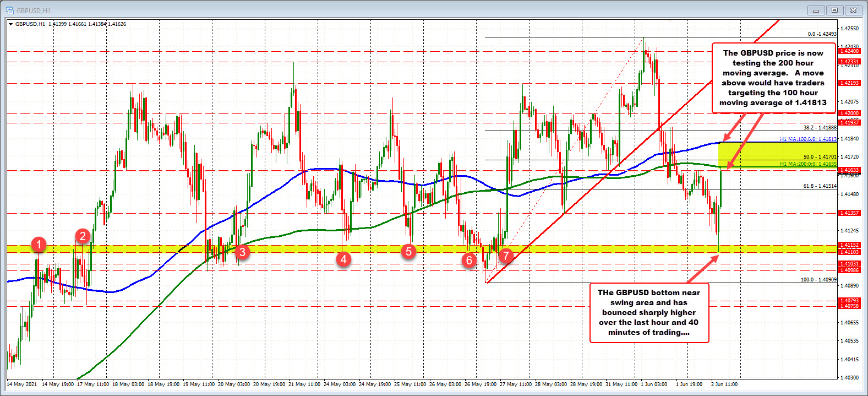Click the 1.42550 price on the scale
Viewport: 868px width, 396px height.
849,28
